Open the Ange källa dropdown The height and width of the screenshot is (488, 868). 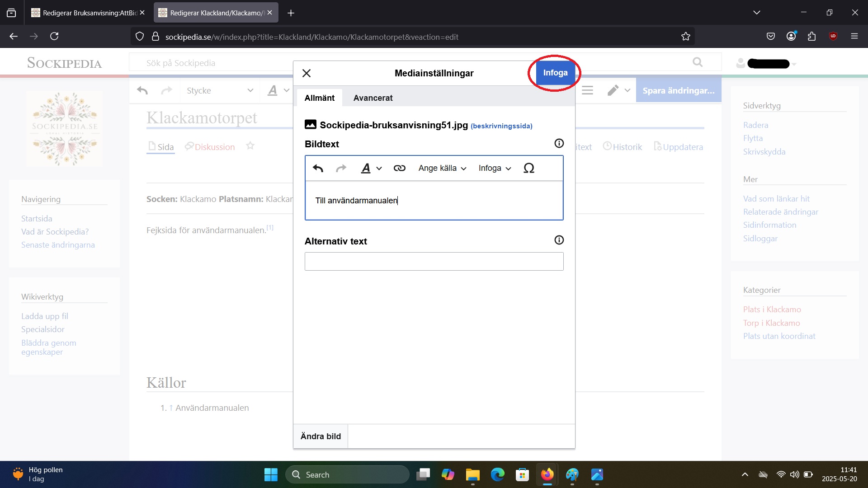pyautogui.click(x=442, y=168)
